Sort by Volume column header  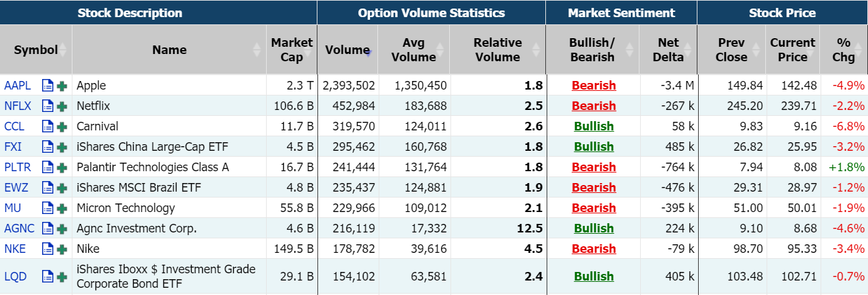pos(347,49)
